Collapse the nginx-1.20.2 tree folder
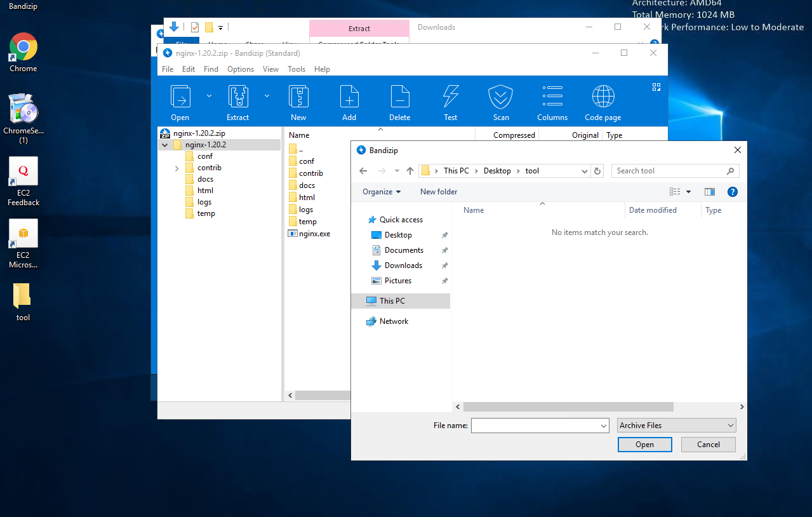Image resolution: width=812 pixels, height=517 pixels. (x=165, y=145)
